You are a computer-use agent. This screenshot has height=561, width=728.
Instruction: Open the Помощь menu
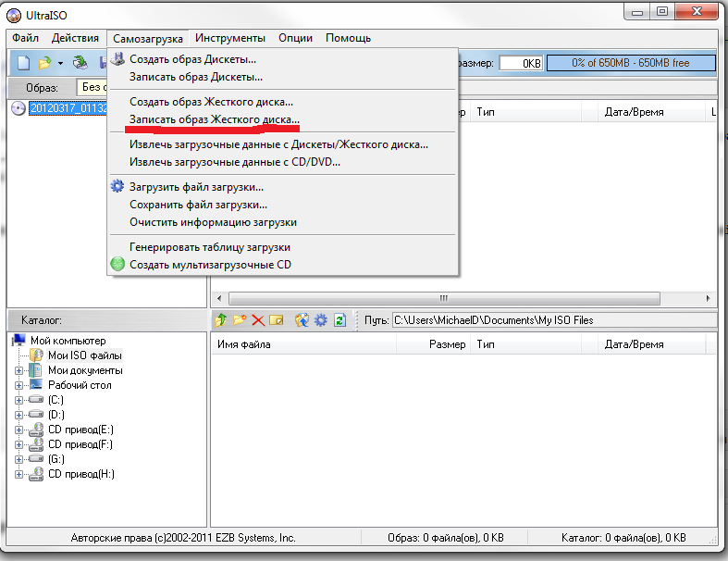(x=348, y=38)
